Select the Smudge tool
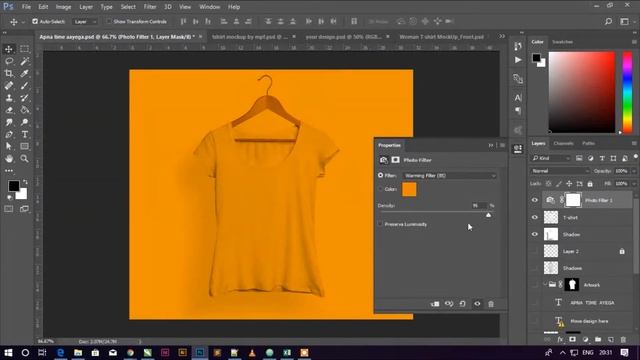The image size is (640, 360). 9,122
